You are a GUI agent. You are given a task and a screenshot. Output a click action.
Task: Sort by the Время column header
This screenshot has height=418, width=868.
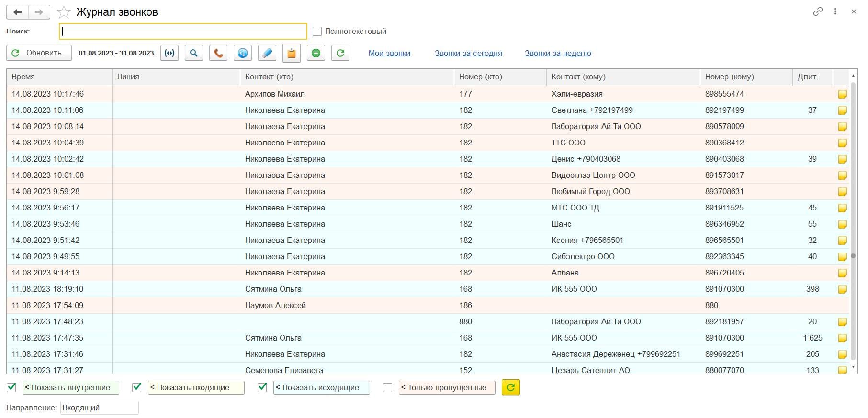coord(23,77)
